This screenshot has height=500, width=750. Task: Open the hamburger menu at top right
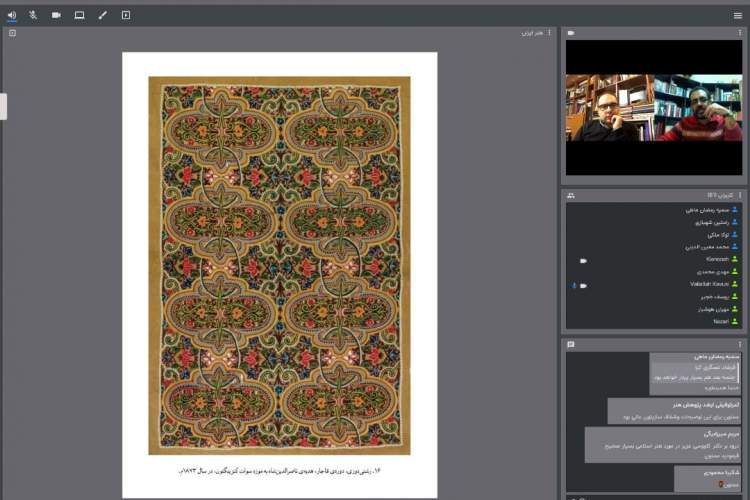point(738,15)
